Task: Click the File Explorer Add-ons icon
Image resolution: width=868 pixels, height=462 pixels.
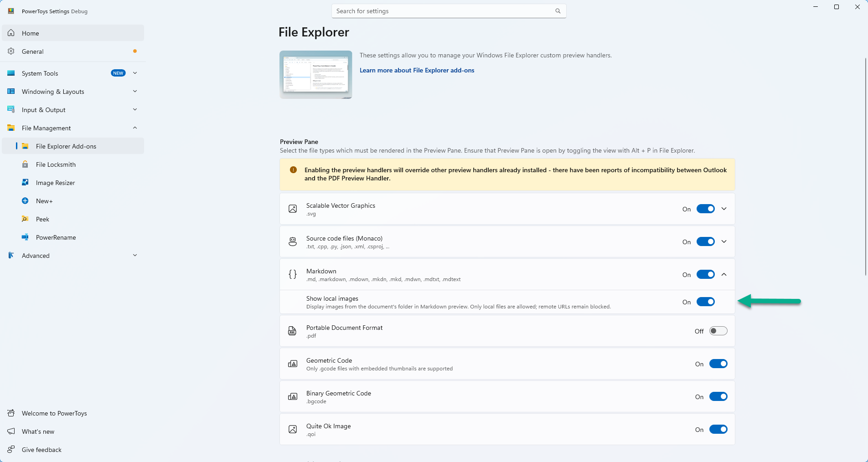Action: [x=25, y=146]
